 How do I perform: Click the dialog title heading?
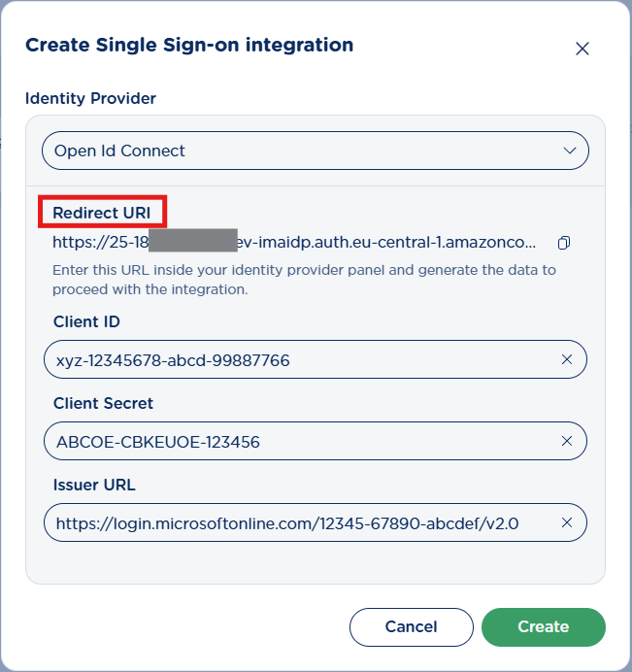(189, 45)
